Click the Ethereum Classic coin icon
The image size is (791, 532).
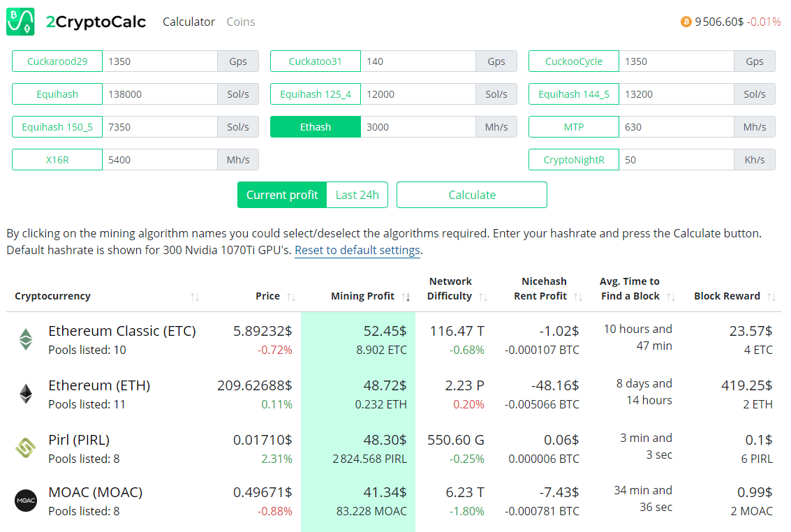pyautogui.click(x=26, y=339)
